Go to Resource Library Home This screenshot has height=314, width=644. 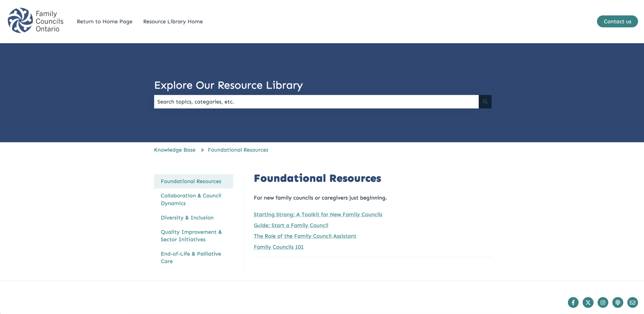coord(173,22)
